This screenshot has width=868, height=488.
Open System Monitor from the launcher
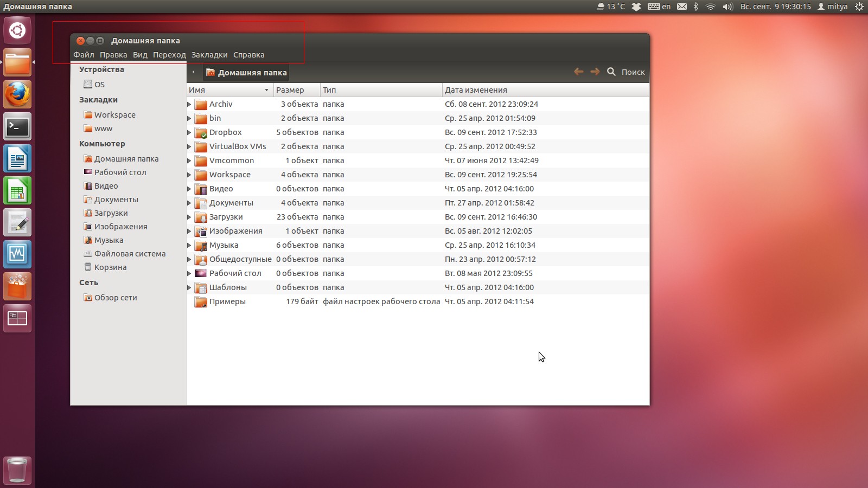click(17, 254)
